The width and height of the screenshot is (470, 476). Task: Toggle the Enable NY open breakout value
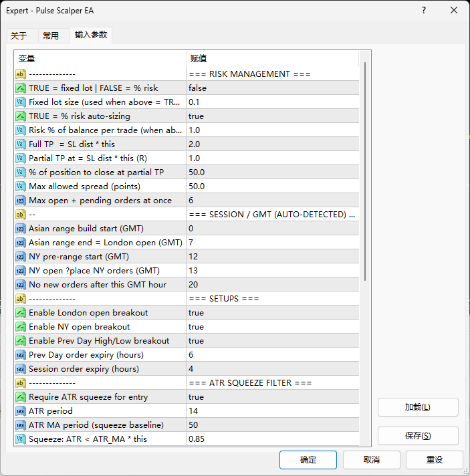pos(272,327)
